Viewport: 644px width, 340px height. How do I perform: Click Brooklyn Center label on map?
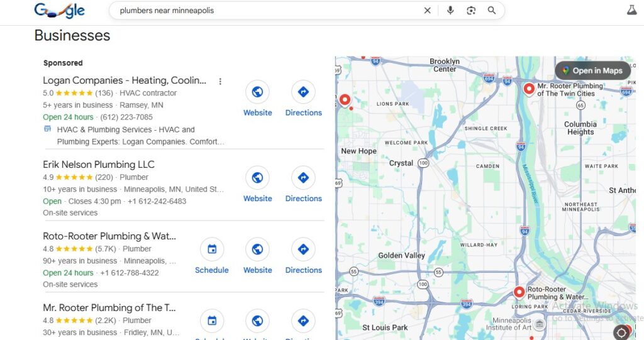point(445,65)
